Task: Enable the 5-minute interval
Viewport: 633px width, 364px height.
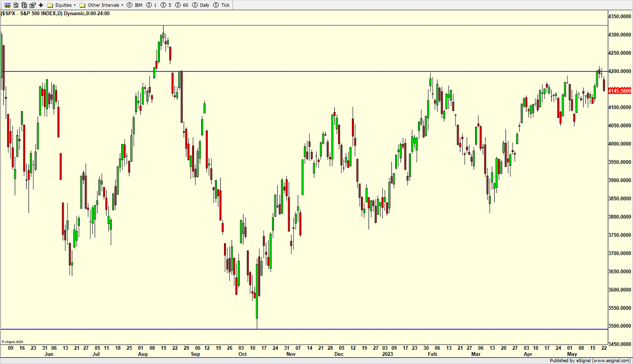Action: 167,5
